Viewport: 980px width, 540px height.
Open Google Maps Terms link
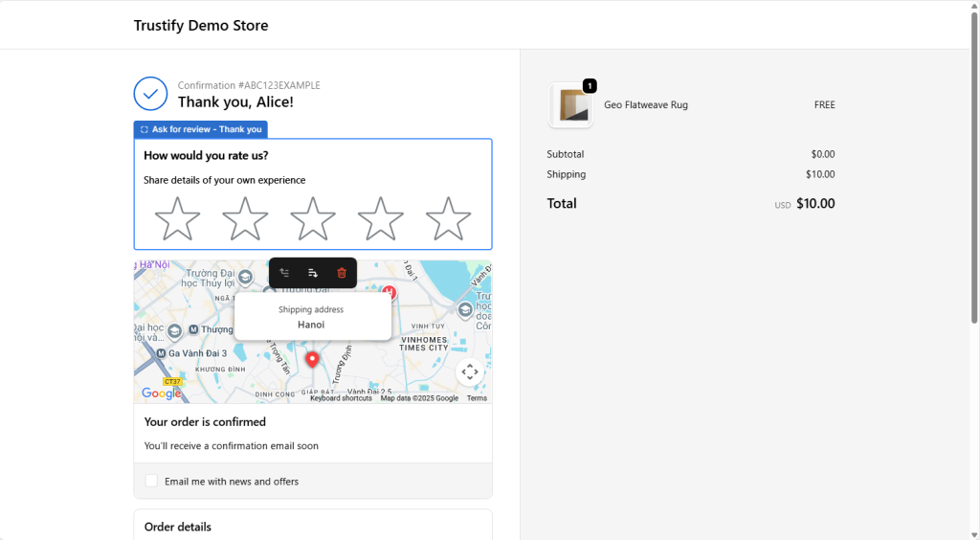pos(477,398)
